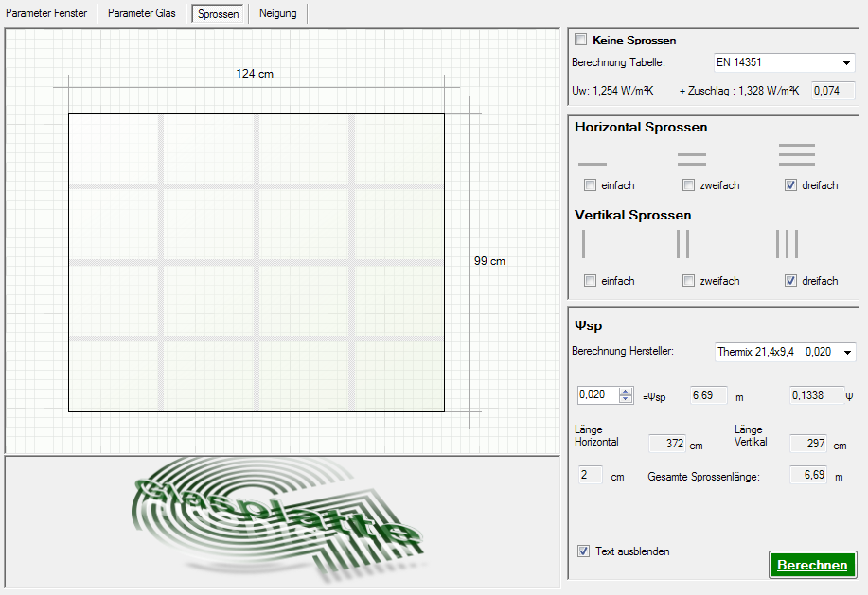Enable the Keine Sprossen checkbox
This screenshot has height=595, width=868.
click(581, 40)
